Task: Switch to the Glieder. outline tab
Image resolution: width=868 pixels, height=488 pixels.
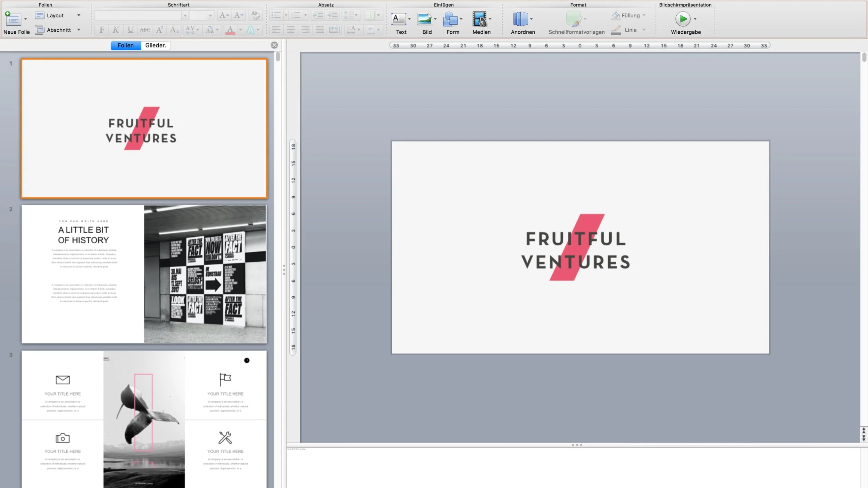Action: (156, 45)
